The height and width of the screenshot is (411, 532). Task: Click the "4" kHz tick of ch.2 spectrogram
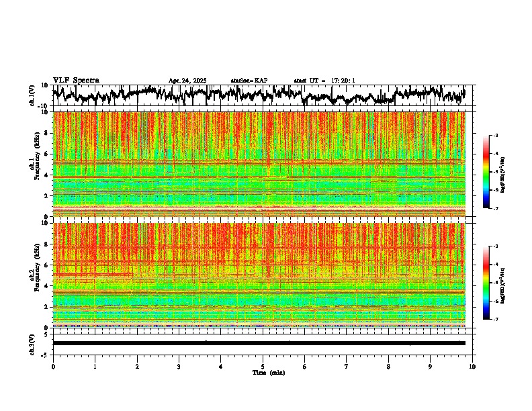[x=46, y=286]
